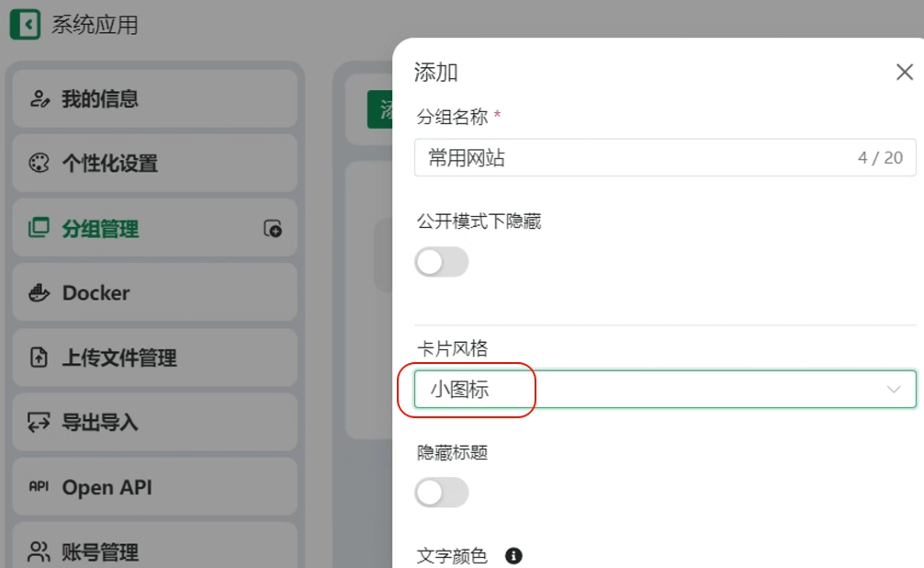Open the 账号管理 menu item
This screenshot has width=924, height=568.
pyautogui.click(x=154, y=550)
